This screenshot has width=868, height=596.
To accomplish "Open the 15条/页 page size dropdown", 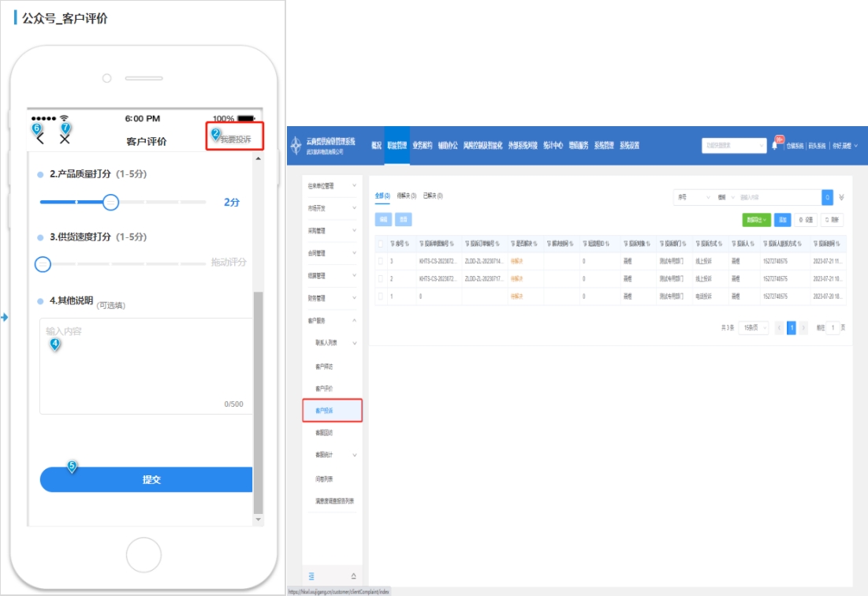I will click(x=753, y=328).
